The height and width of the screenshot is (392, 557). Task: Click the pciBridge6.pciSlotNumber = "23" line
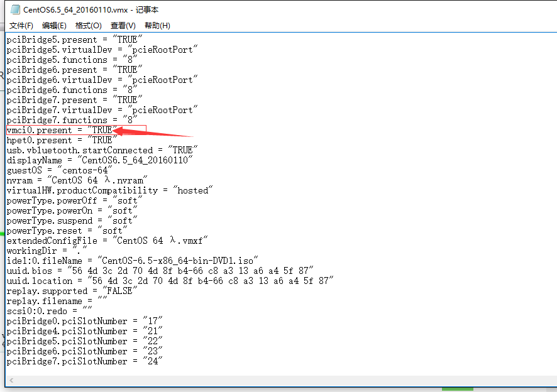tap(84, 352)
